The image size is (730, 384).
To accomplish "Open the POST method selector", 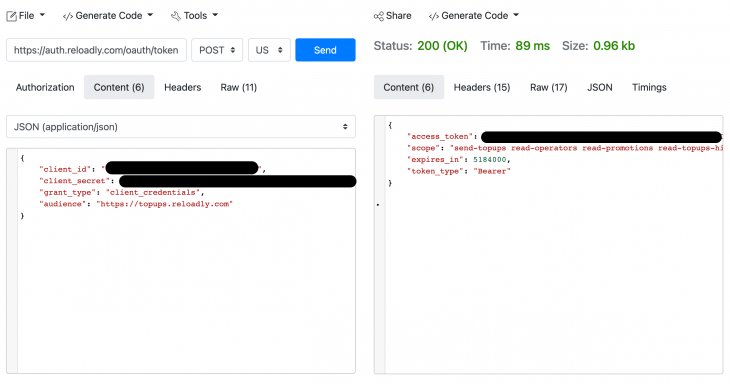I will click(x=217, y=50).
